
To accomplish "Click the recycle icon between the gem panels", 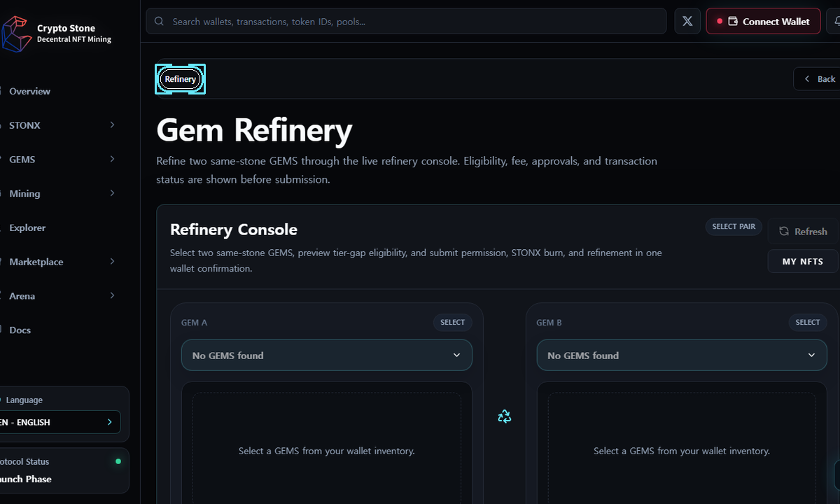I will click(x=504, y=416).
